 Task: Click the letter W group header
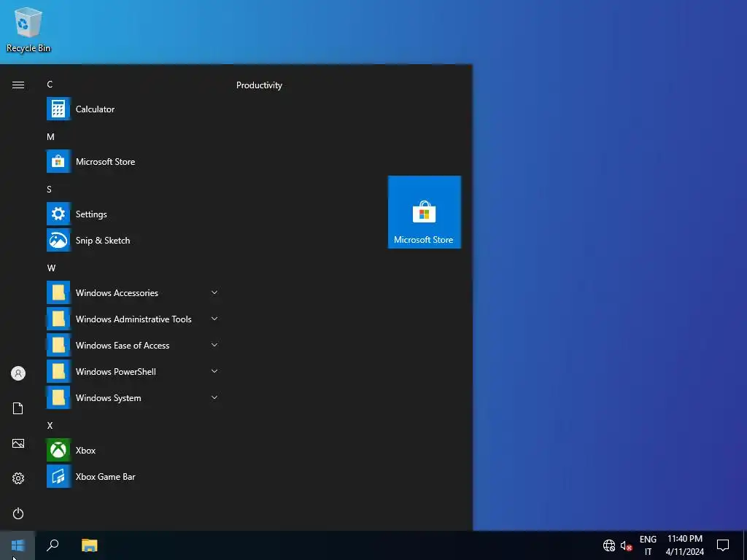tap(52, 268)
